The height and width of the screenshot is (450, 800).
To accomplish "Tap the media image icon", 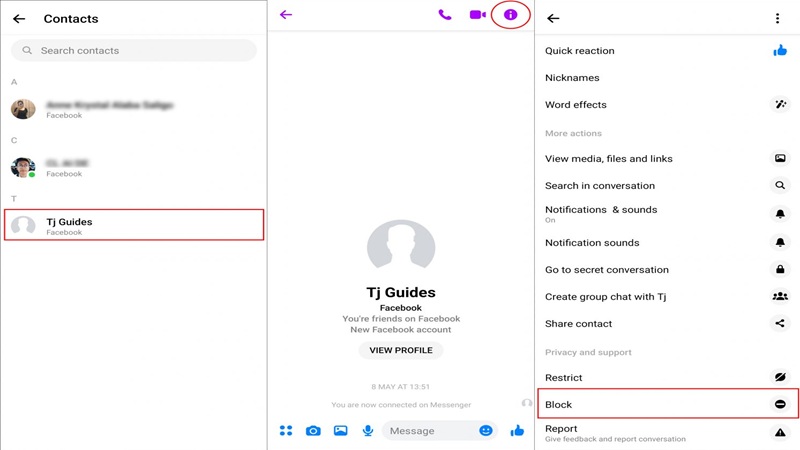I will (x=780, y=158).
